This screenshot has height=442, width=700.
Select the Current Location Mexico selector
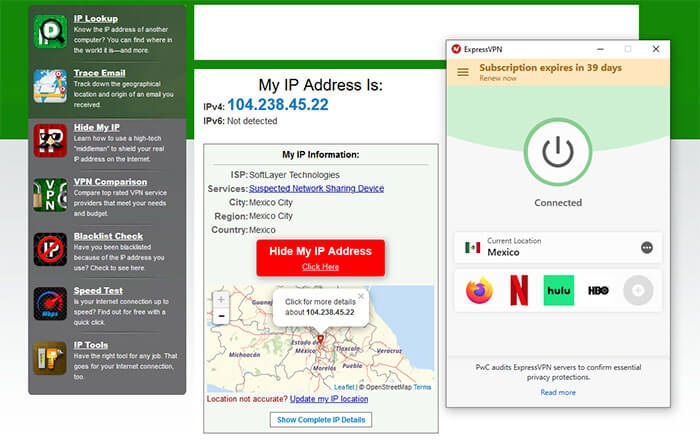coord(558,247)
